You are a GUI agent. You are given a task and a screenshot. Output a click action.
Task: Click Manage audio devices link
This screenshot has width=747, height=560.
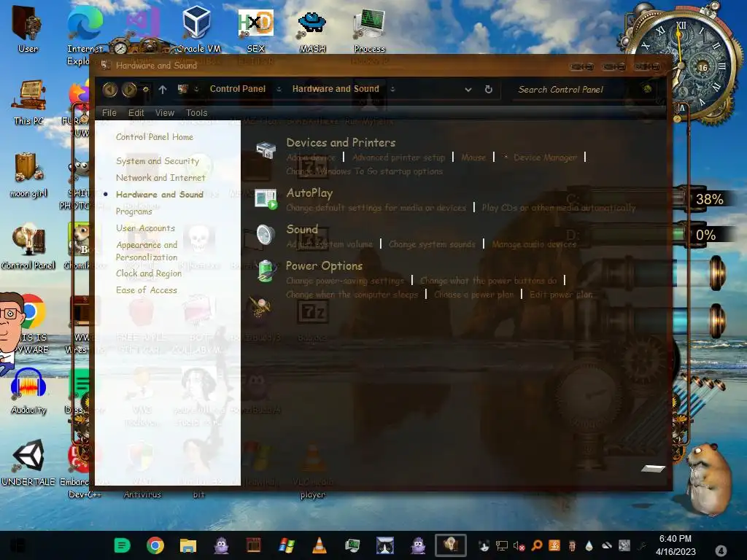[534, 244]
